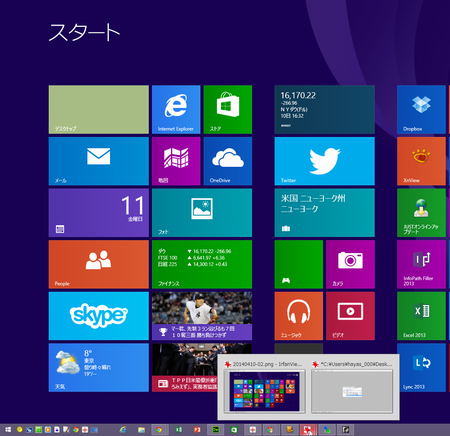450x436 pixels.
Task: Open the OneDrive tile
Action: (x=228, y=161)
